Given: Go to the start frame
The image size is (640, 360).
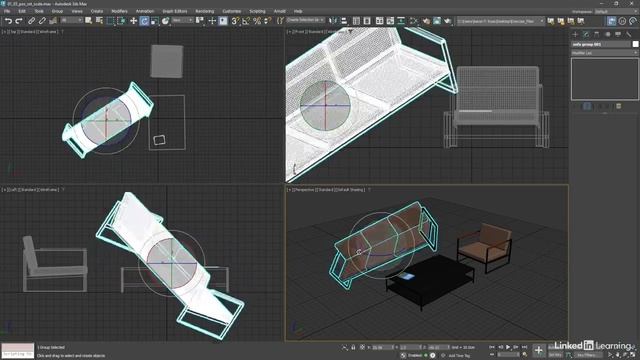Looking at the screenshot, I should [492, 347].
